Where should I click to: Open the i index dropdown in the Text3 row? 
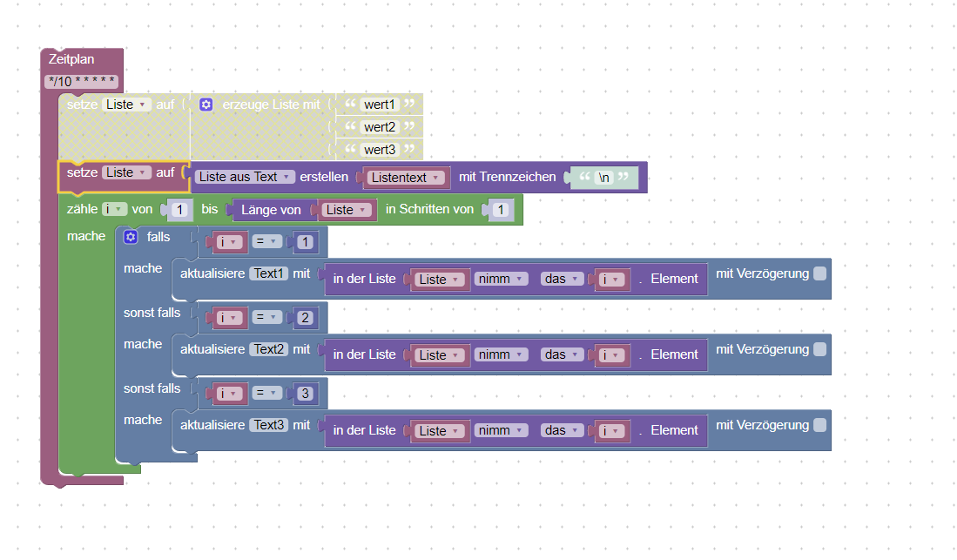click(612, 430)
